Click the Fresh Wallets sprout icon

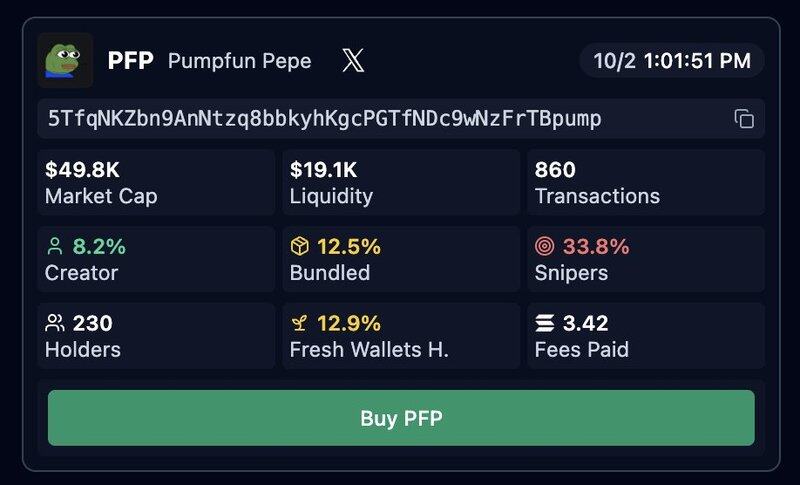tap(300, 324)
